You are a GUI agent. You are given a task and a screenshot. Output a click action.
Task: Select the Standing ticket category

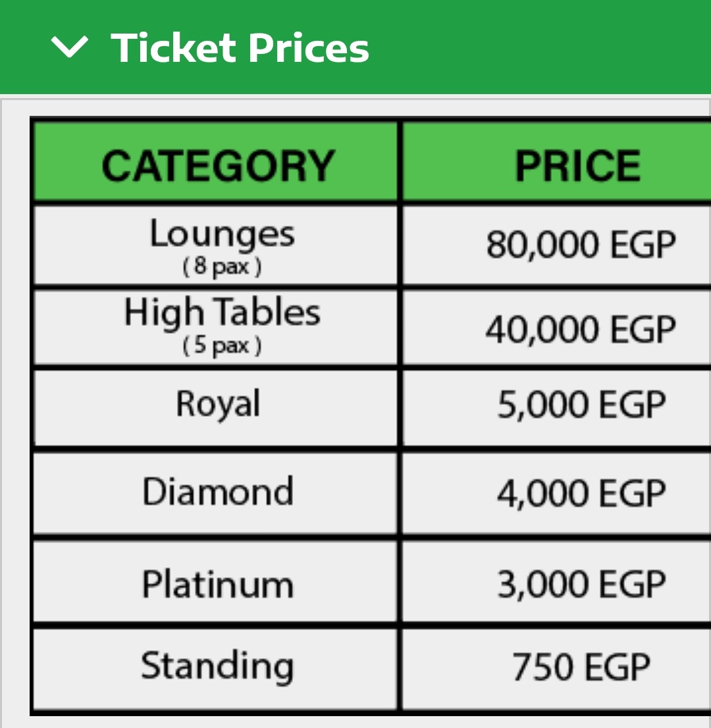tap(217, 666)
